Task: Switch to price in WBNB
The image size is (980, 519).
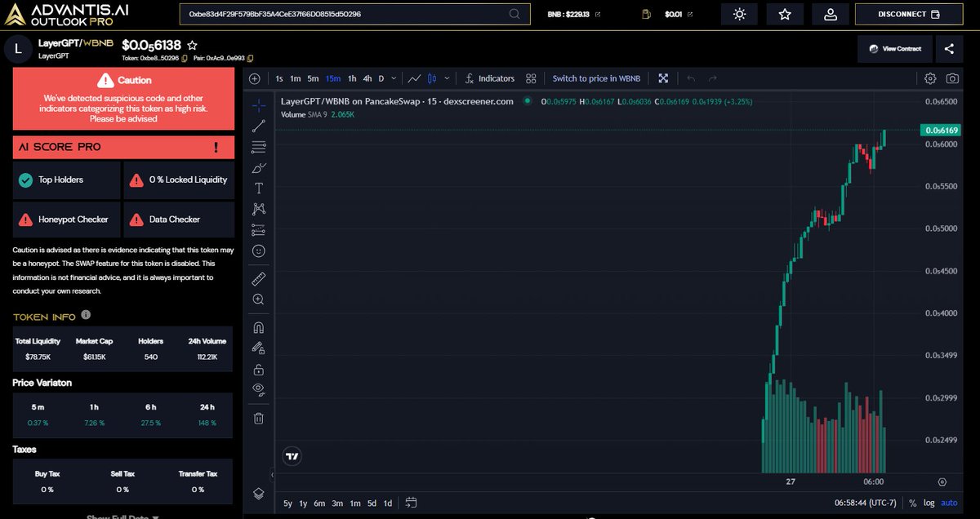Action: point(596,78)
